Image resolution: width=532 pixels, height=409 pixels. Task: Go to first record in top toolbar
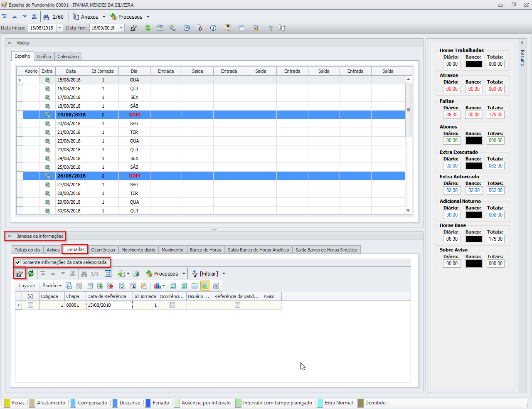[5, 17]
